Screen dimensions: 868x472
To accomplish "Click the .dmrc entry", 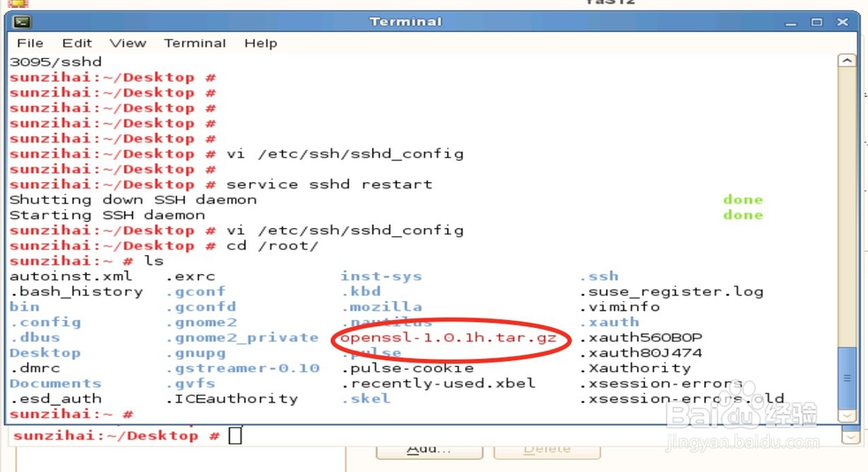I will coord(35,368).
